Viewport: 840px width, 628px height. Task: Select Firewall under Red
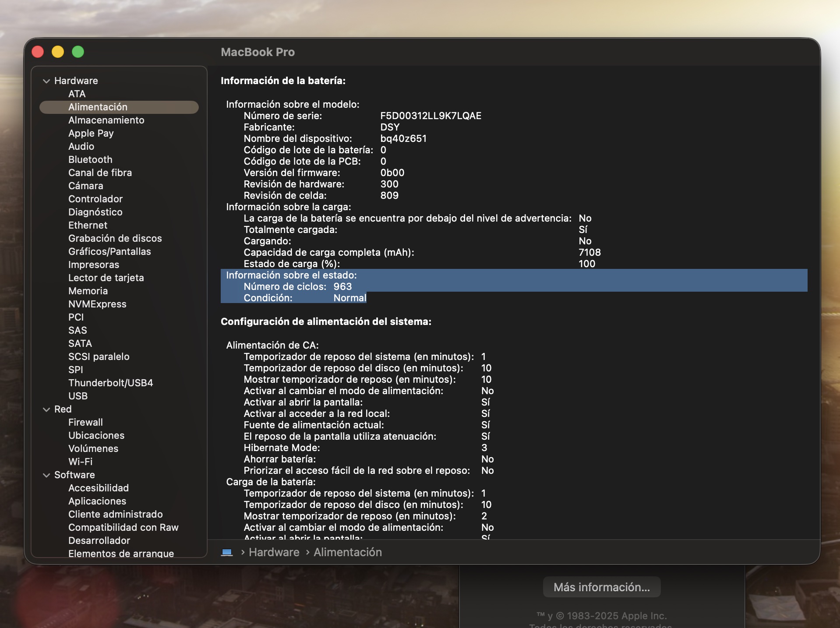85,422
